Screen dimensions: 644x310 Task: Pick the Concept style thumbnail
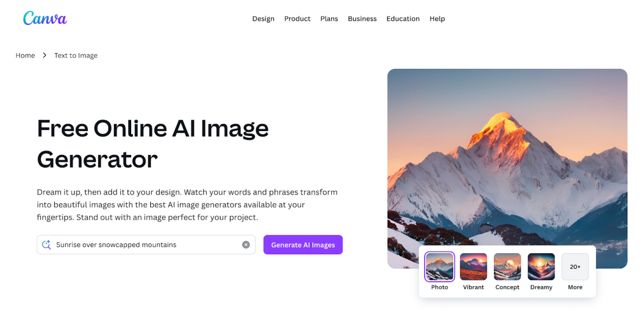(507, 267)
